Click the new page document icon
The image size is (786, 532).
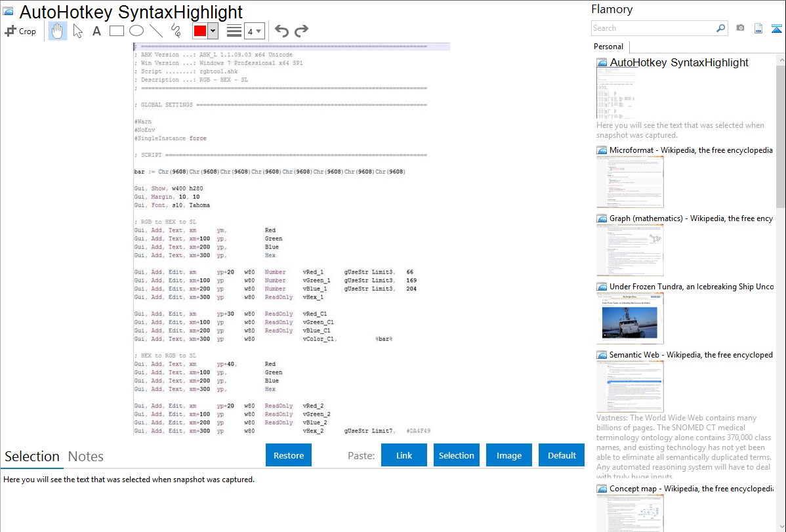758,28
